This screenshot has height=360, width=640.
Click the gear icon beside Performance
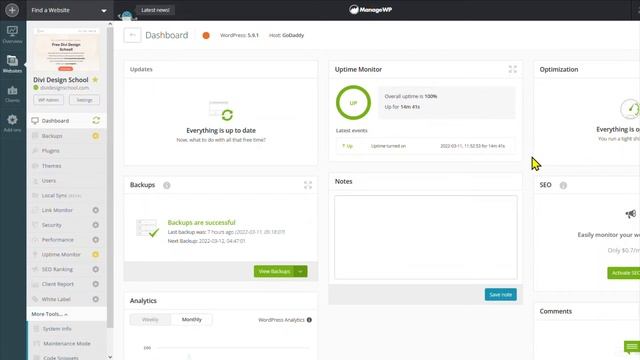pos(96,240)
